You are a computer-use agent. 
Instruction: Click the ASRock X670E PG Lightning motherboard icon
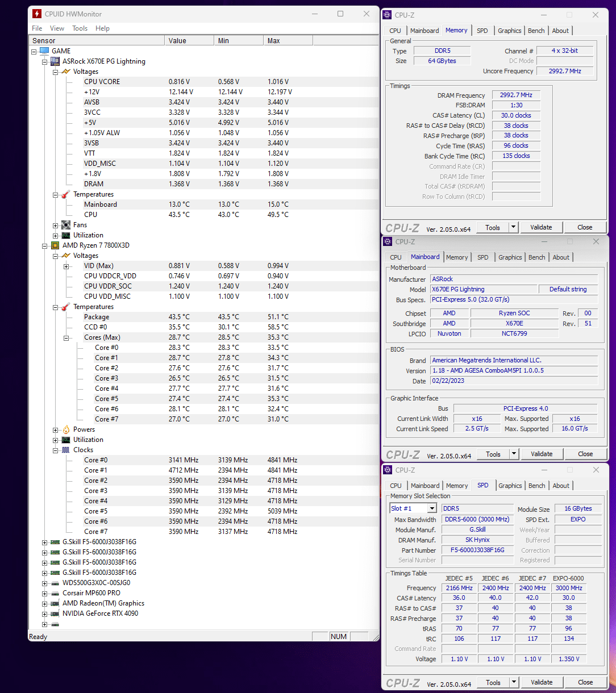[55, 61]
